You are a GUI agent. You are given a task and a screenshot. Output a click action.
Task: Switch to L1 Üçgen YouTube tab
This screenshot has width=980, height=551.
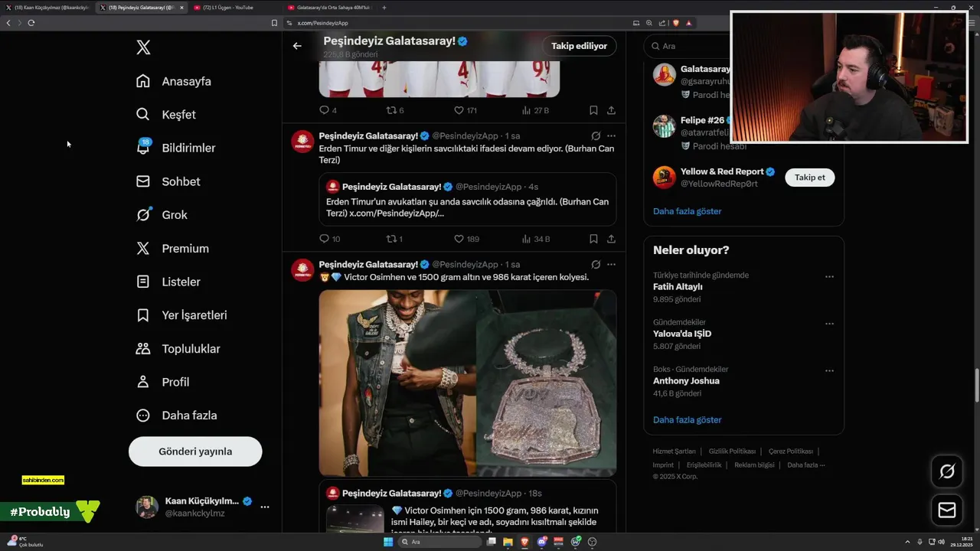pyautogui.click(x=234, y=8)
